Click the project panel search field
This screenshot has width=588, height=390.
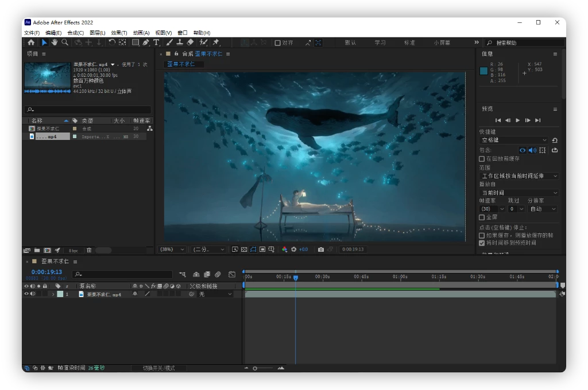(89, 110)
